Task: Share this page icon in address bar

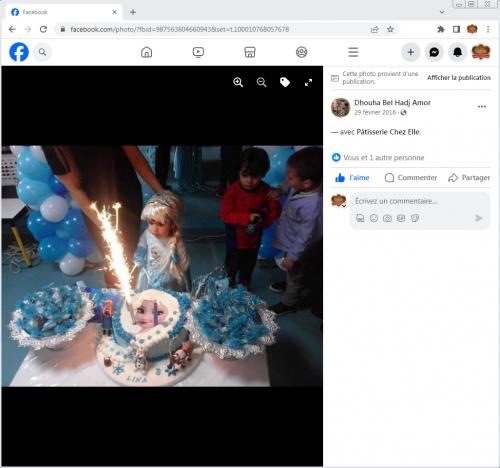Action: click(375, 29)
